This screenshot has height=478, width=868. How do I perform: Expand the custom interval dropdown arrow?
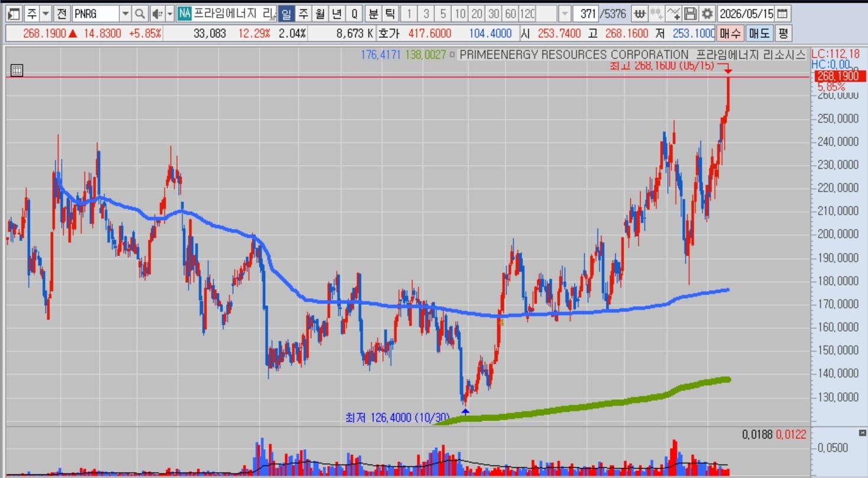(x=565, y=13)
